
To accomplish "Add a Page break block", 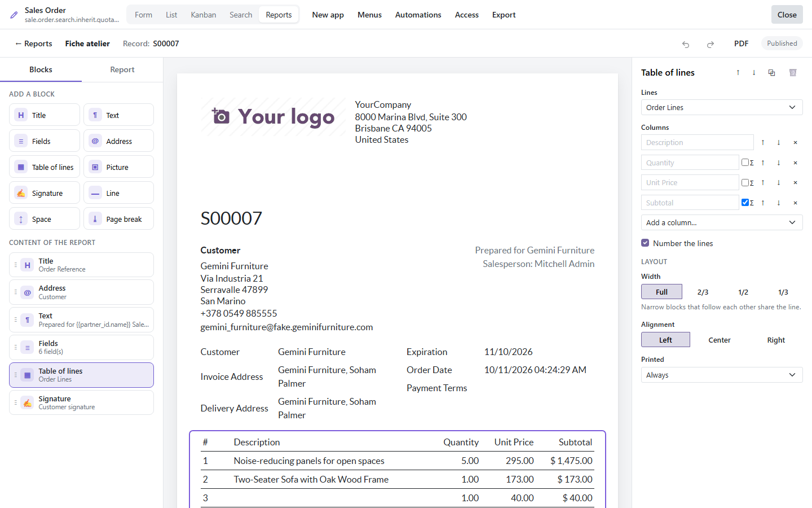I will pyautogui.click(x=118, y=219).
